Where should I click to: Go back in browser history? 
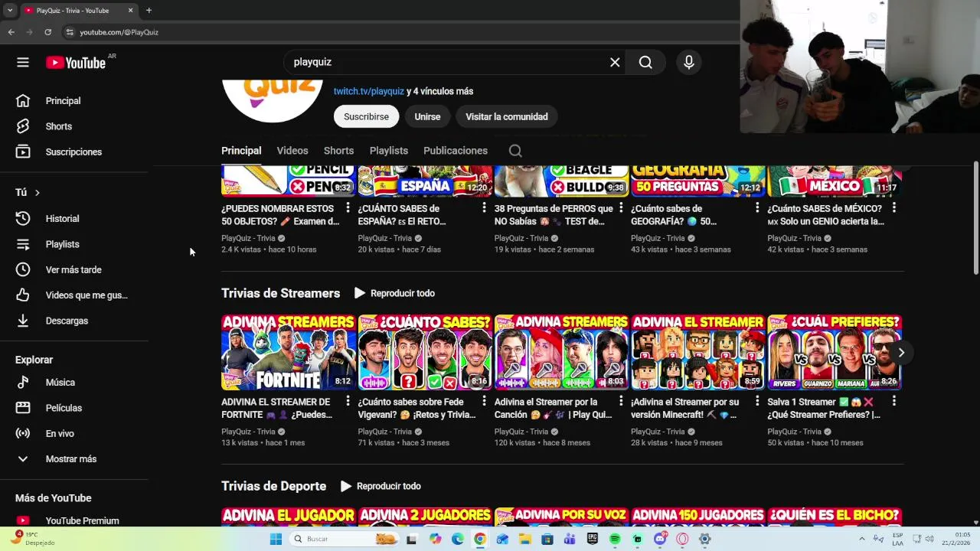click(11, 32)
